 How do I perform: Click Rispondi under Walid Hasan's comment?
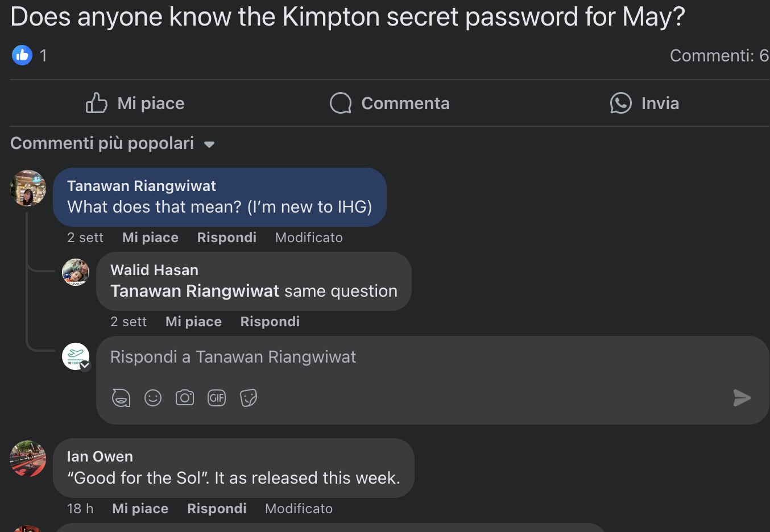click(270, 322)
